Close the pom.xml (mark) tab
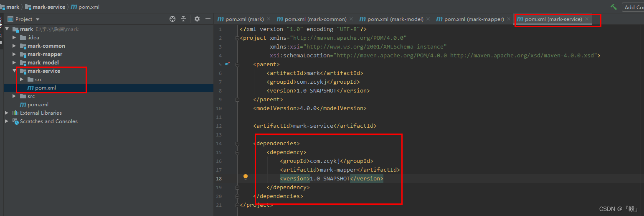The image size is (644, 216). 269,19
